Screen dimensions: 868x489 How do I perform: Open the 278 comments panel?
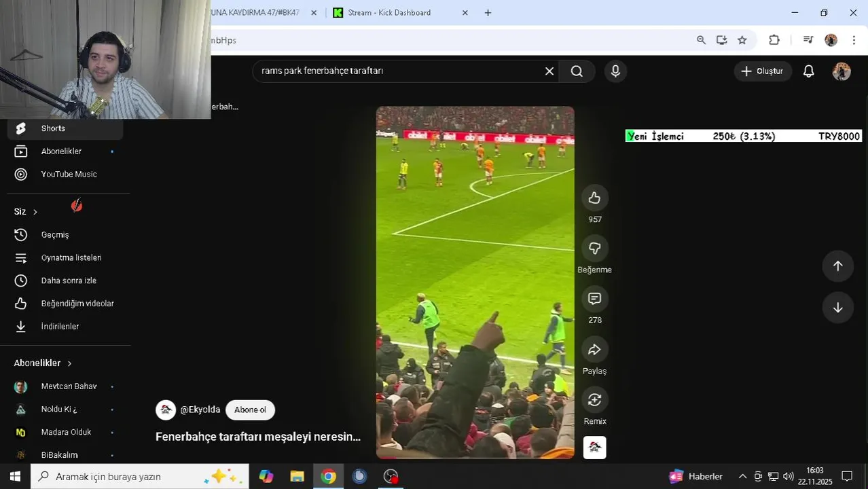click(x=594, y=299)
